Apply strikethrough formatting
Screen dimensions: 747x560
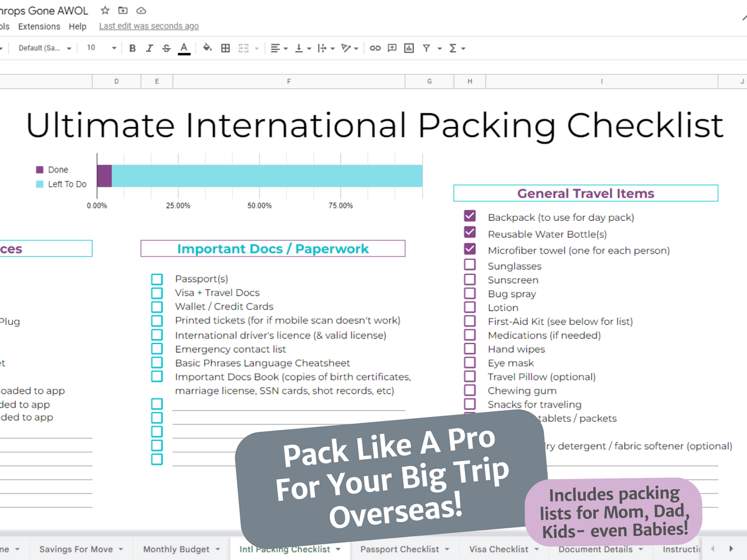[x=166, y=48]
